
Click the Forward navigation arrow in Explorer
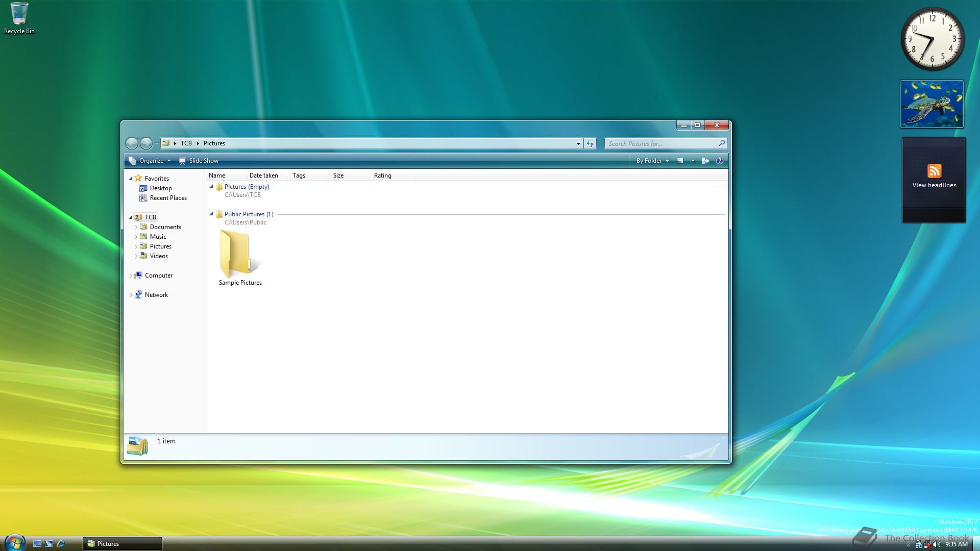[x=146, y=143]
